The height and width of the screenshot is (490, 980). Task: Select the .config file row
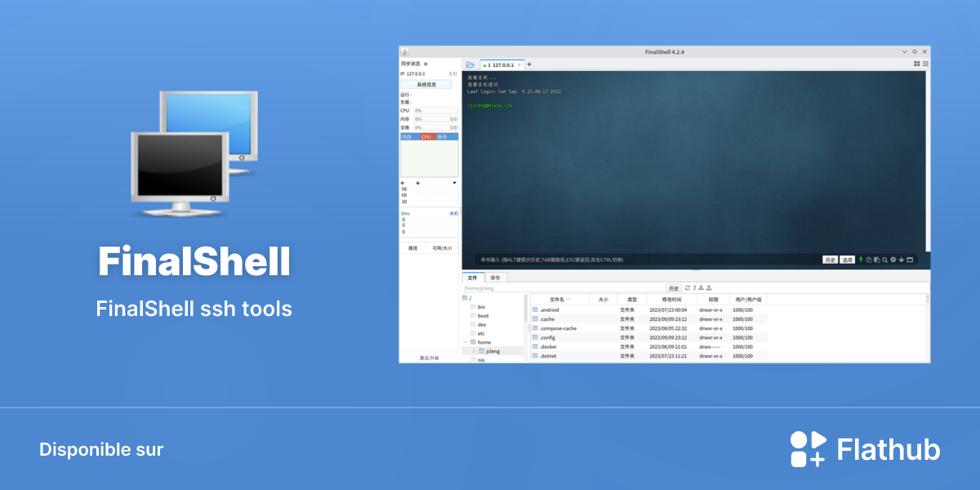coord(649,337)
